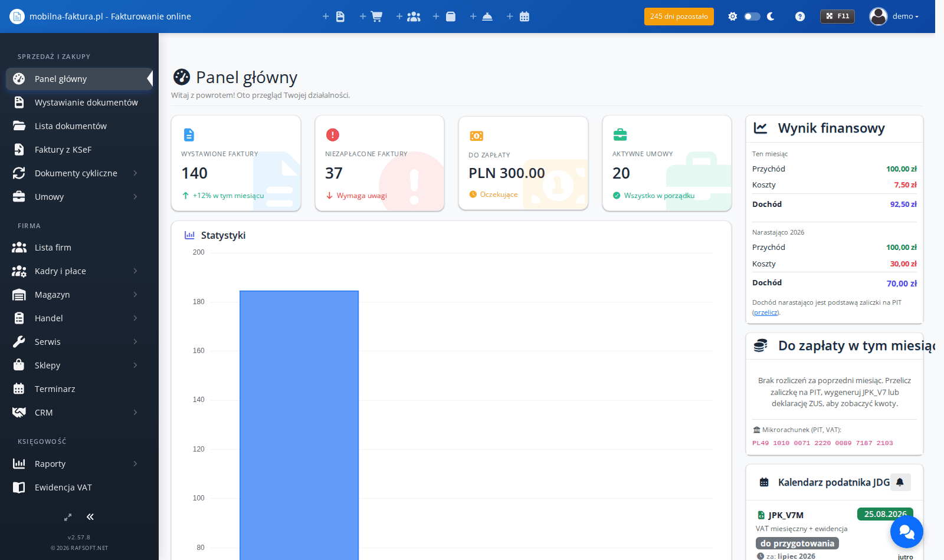Open the Aktywne umowy card
The image size is (944, 560).
(x=667, y=163)
